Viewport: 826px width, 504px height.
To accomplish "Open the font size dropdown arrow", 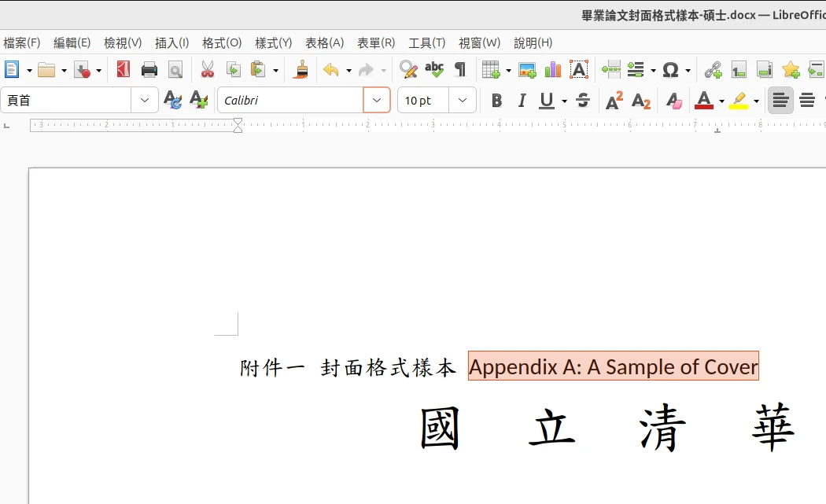I will pyautogui.click(x=463, y=100).
